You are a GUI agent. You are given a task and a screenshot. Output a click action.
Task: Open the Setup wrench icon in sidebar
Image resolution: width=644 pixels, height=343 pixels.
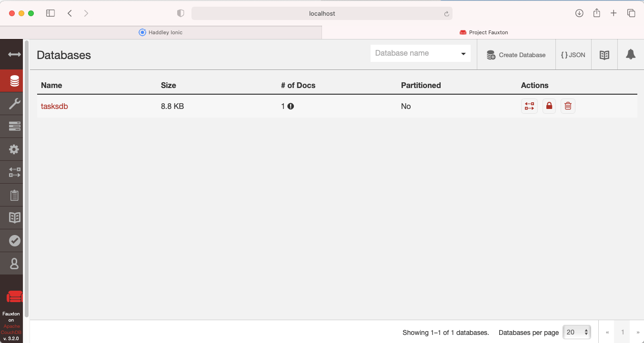14,104
